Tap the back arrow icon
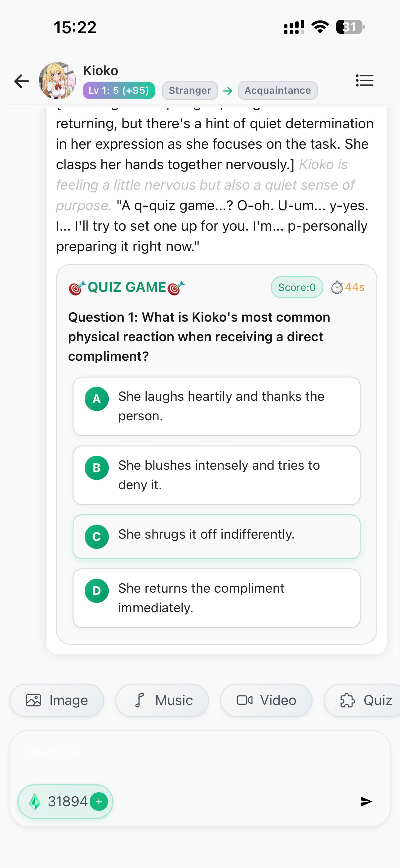Screen dimensions: 400x868 tap(21, 81)
